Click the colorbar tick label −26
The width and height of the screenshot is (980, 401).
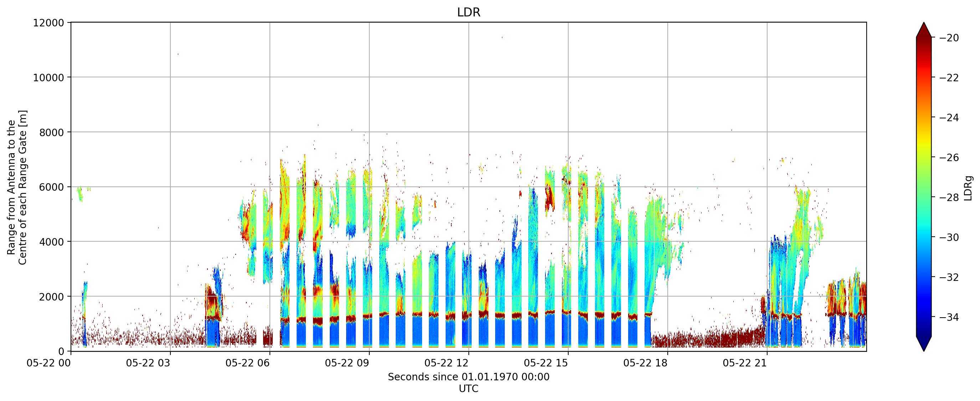click(x=949, y=158)
